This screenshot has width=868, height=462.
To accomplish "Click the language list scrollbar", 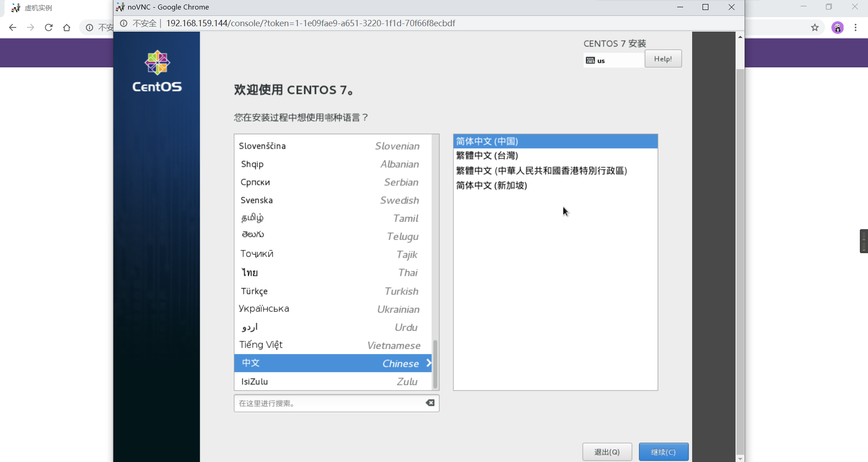I will tap(435, 364).
